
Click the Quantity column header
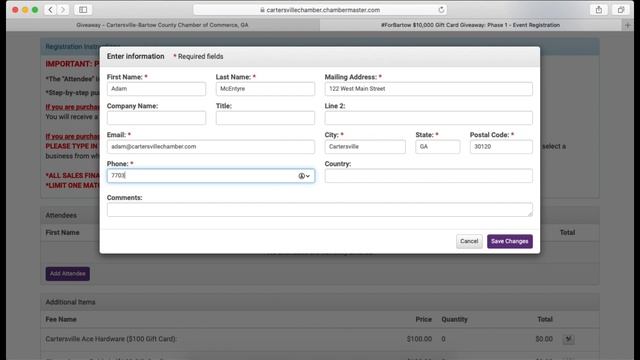coord(454,320)
